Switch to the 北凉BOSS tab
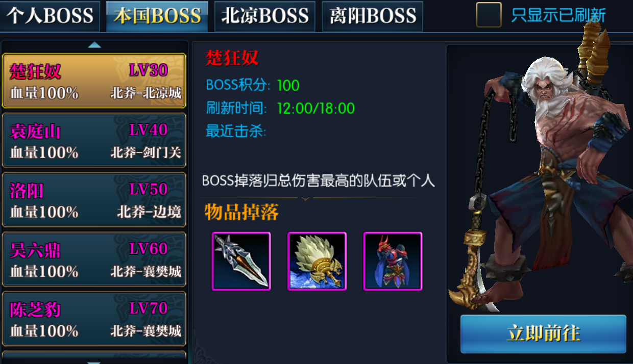Image resolution: width=633 pixels, height=364 pixels. [x=265, y=16]
